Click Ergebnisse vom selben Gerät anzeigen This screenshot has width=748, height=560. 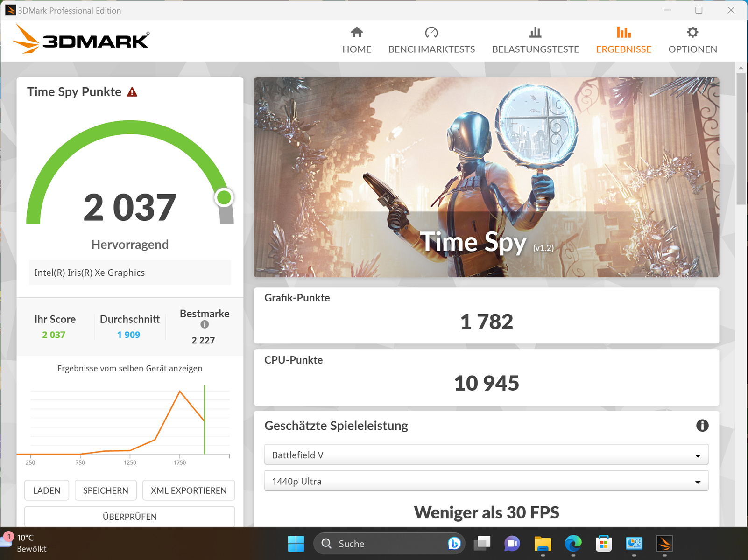130,368
